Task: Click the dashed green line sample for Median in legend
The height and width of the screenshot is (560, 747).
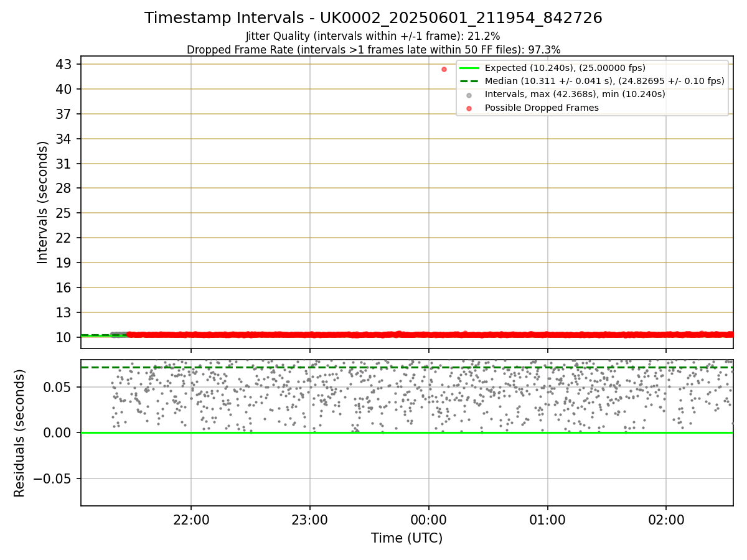Action: pos(469,82)
